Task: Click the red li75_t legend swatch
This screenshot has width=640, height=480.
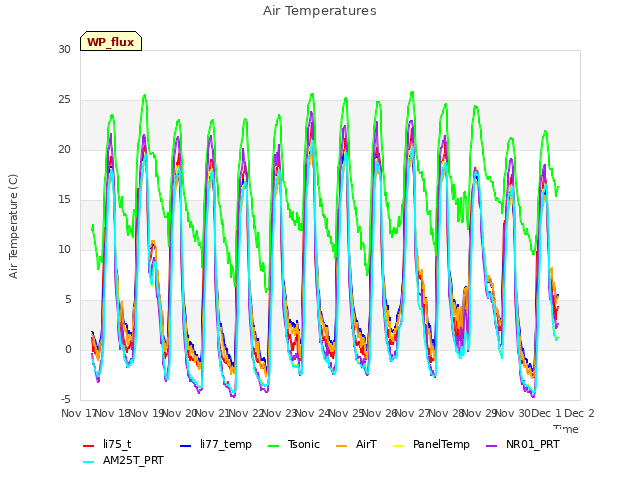Action: click(x=89, y=446)
